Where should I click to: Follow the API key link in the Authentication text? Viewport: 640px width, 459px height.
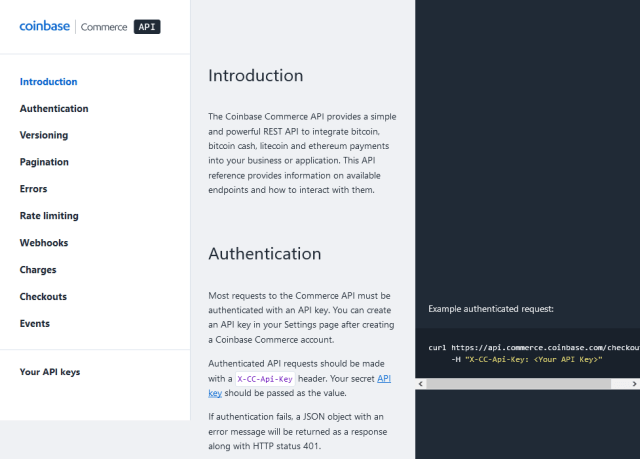[x=384, y=379]
